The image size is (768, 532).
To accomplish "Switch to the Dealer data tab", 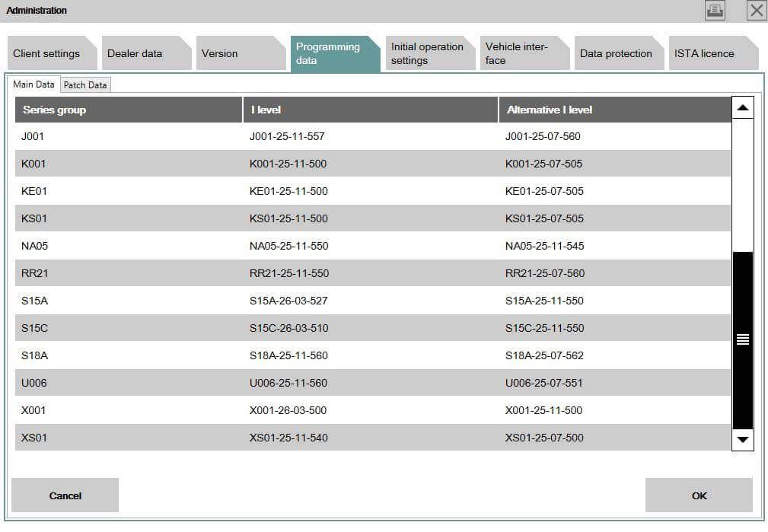I will pyautogui.click(x=135, y=54).
